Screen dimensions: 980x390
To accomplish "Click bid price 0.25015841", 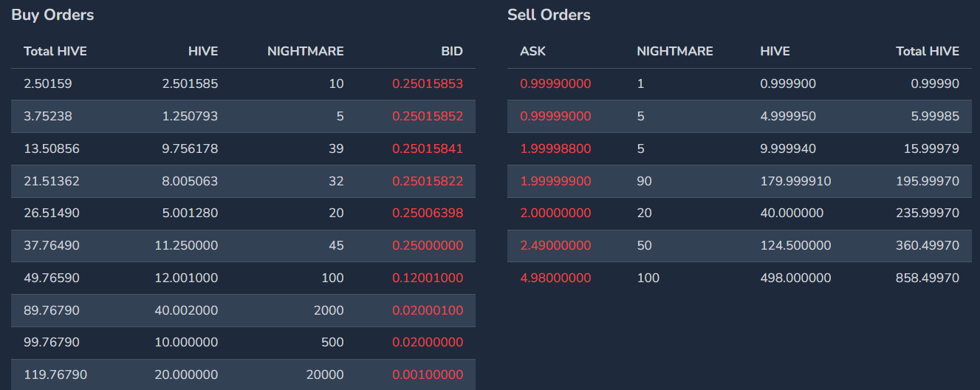I will coord(428,148).
